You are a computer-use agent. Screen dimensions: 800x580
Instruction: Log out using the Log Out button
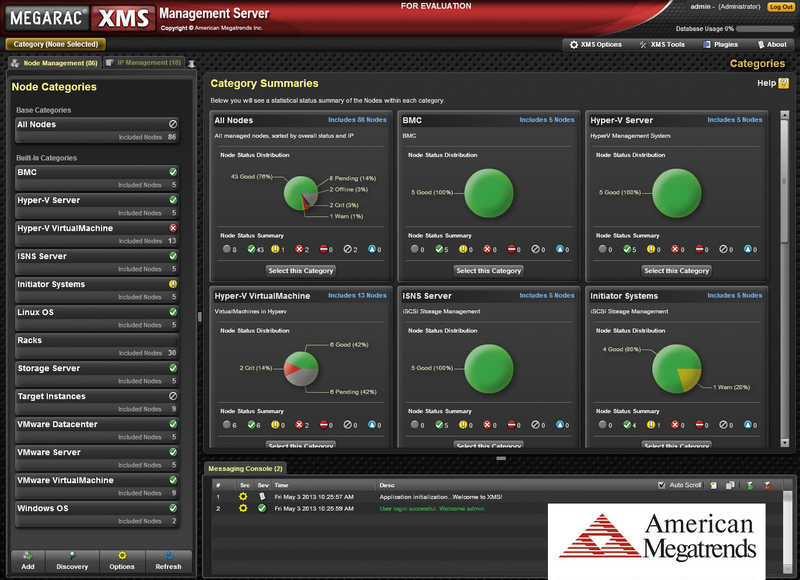pos(780,7)
